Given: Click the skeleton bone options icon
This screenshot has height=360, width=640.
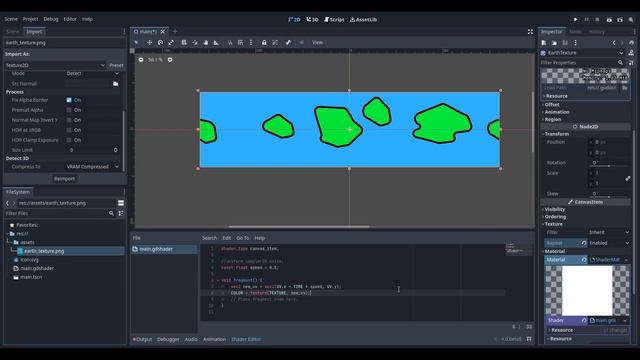Looking at the screenshot, I should [288, 42].
